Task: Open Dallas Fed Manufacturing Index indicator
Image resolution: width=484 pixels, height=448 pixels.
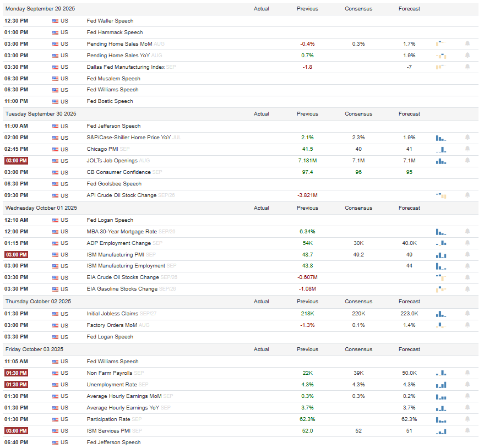Action: [x=126, y=67]
